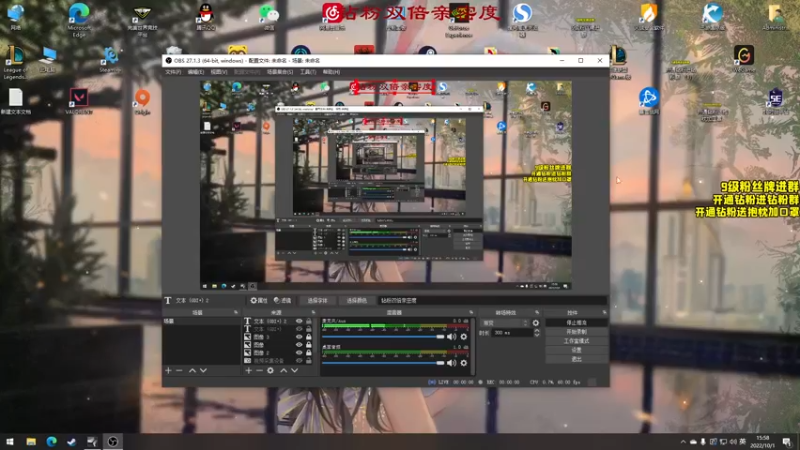Open settings gear for 桌面音频 audio channel
This screenshot has width=800, height=450.
click(463, 363)
